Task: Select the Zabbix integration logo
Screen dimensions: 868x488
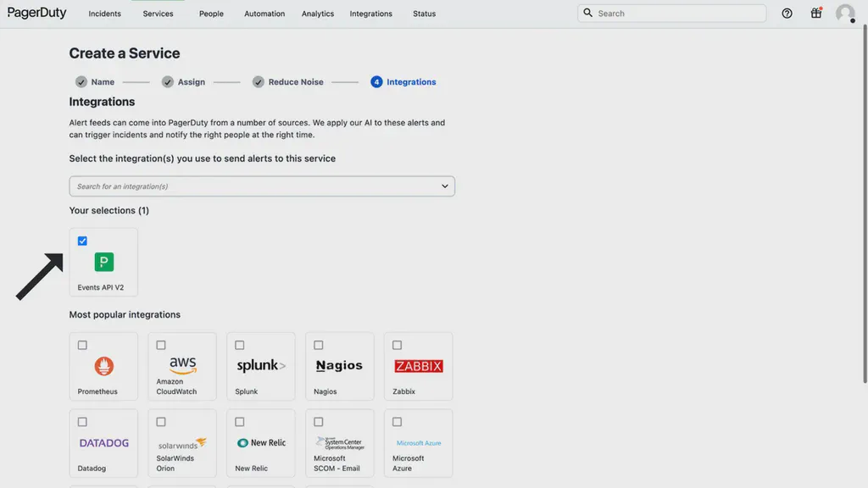Action: tap(418, 365)
